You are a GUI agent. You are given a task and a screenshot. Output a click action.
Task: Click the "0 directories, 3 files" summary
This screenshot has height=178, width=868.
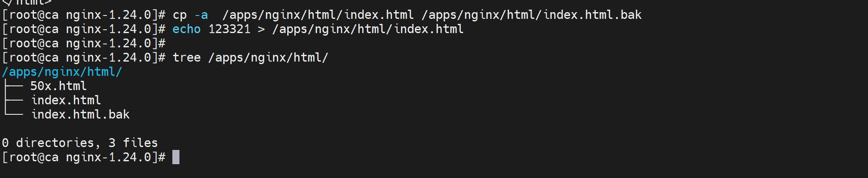pos(80,143)
